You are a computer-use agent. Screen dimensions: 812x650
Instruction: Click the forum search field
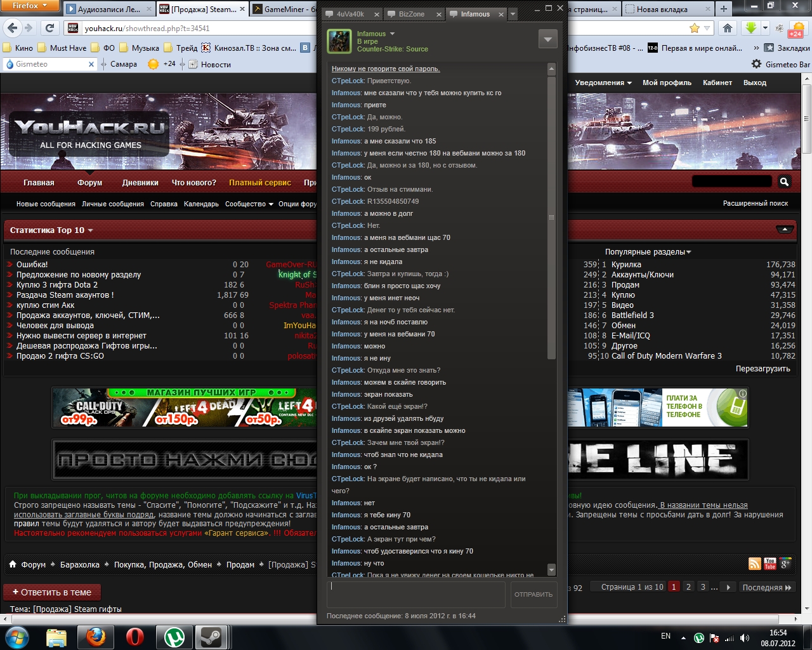coord(731,182)
